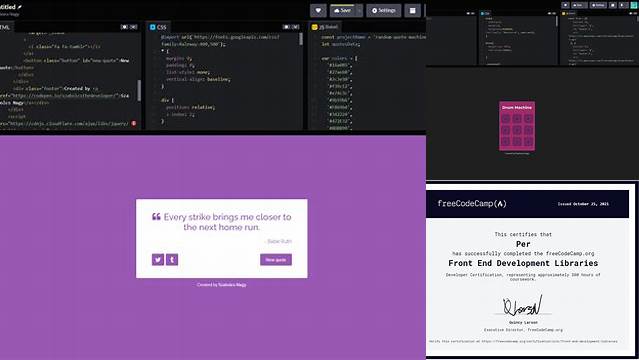The height and width of the screenshot is (360, 639).
Task: Expand the HTML panel dropdown chevron
Action: (x=134, y=27)
